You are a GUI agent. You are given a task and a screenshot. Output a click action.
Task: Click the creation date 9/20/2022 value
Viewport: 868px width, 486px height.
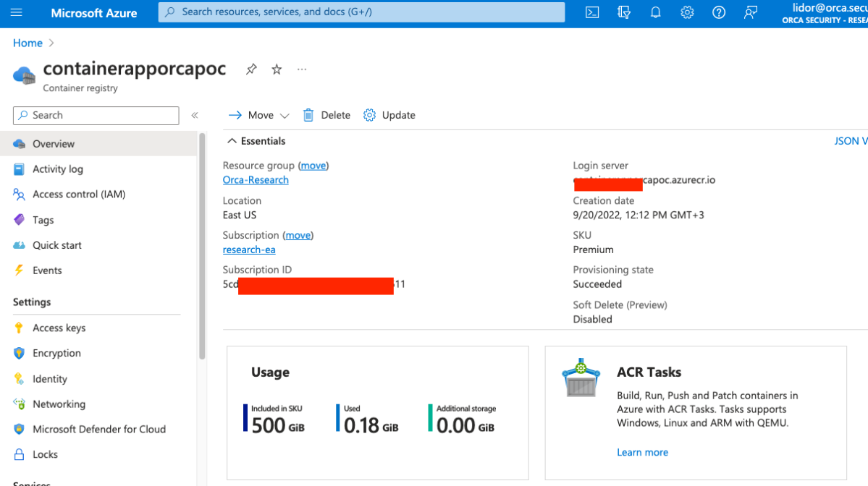[x=639, y=215]
